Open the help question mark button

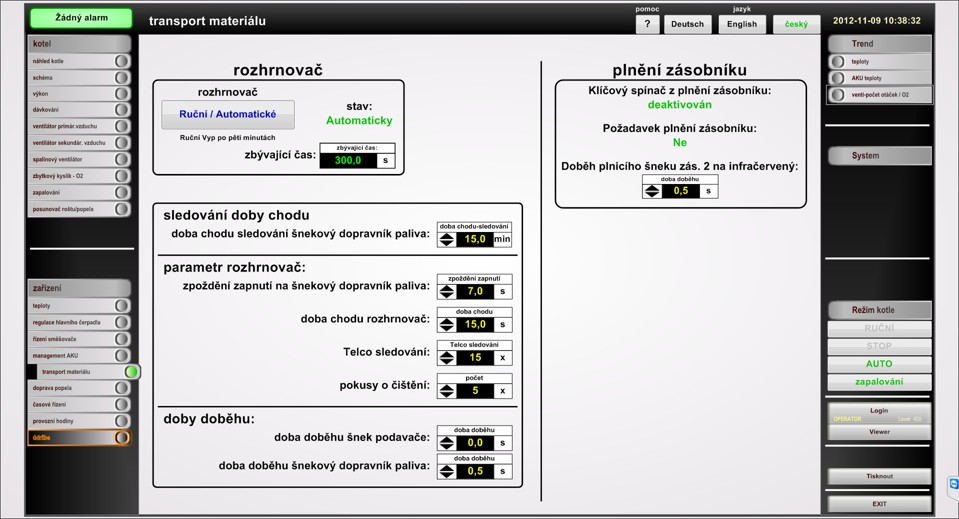click(x=647, y=24)
